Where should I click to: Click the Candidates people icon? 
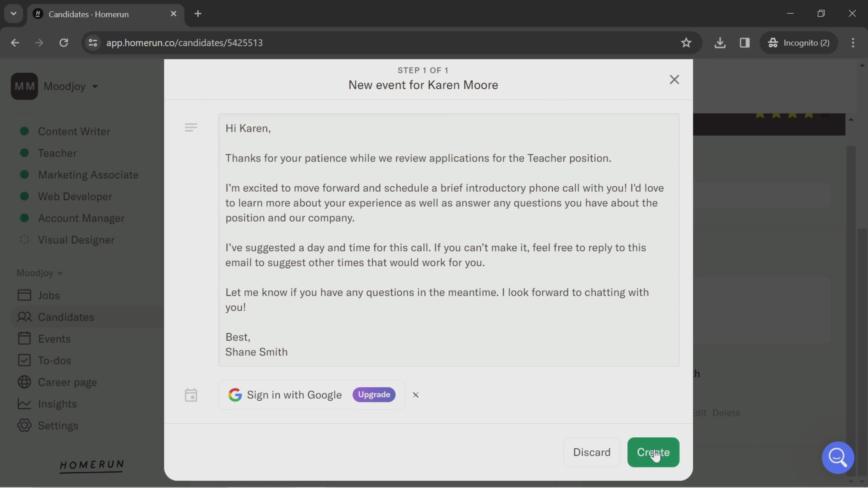coord(24,317)
